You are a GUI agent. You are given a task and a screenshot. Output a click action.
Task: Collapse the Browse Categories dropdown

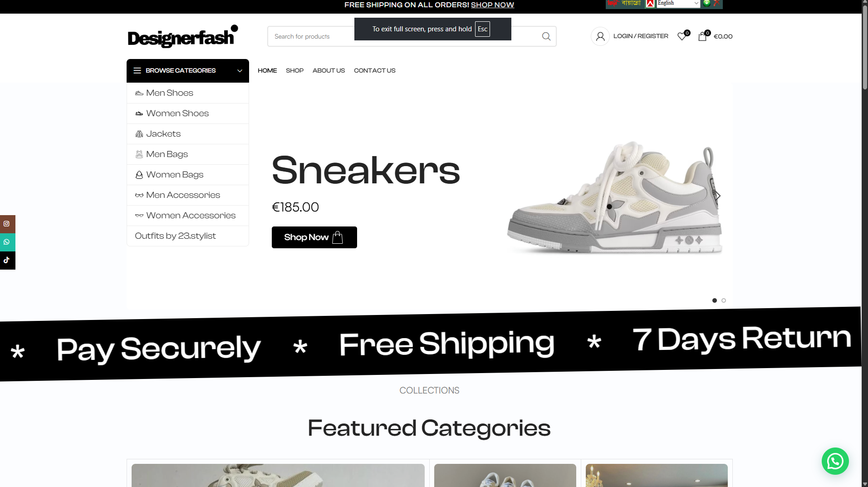pyautogui.click(x=240, y=71)
